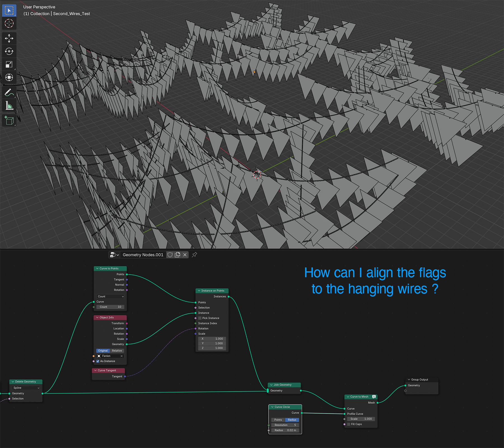Adjust the Curve Circle Resolution field
Viewport: 504px width, 448px height.
(285, 425)
